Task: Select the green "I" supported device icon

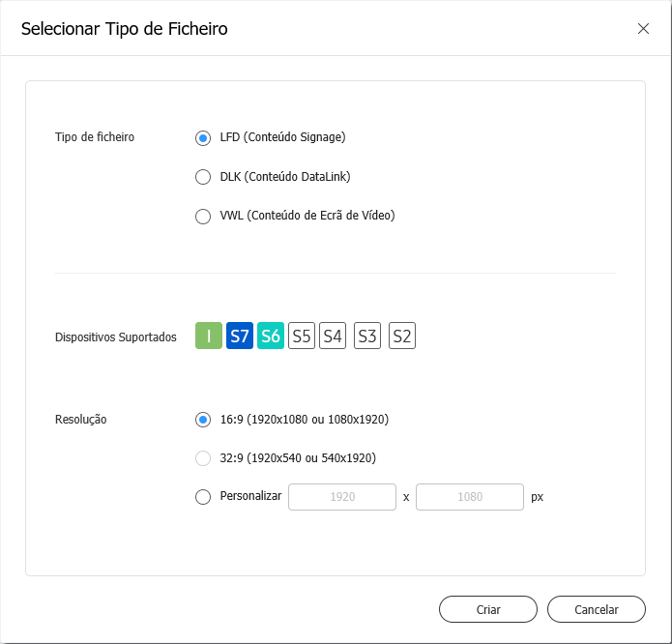Action: (x=209, y=336)
